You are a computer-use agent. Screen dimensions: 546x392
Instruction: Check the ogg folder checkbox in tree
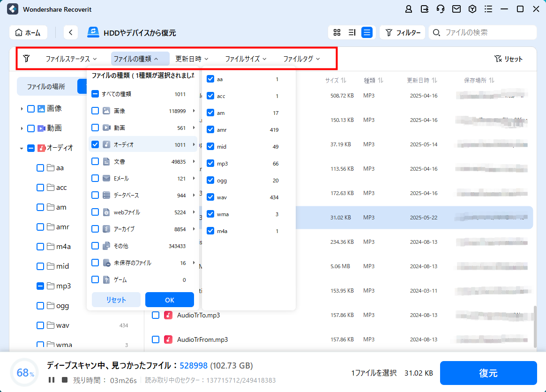pos(40,306)
